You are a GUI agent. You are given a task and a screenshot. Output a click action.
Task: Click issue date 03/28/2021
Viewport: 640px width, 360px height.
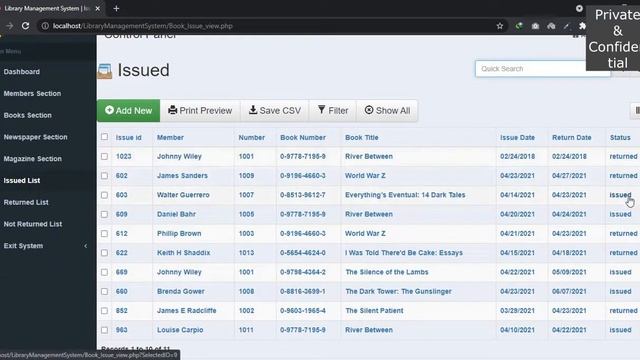point(518,311)
